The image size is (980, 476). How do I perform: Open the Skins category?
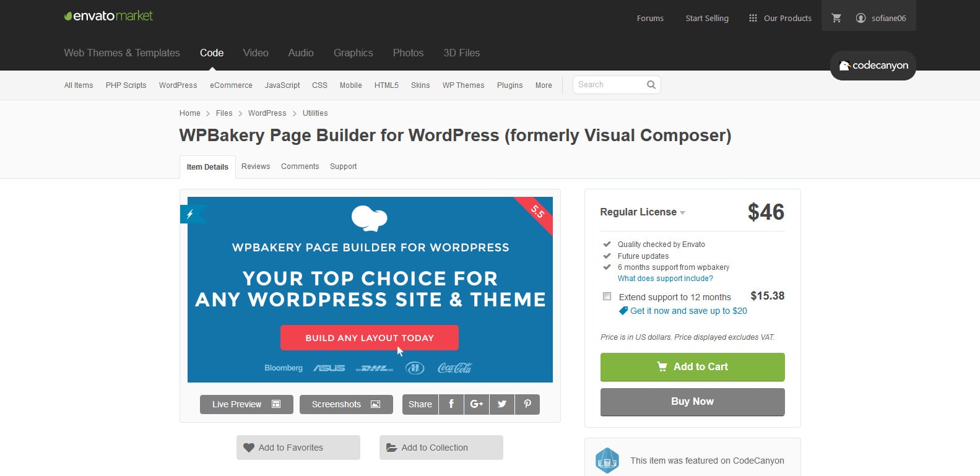tap(420, 85)
